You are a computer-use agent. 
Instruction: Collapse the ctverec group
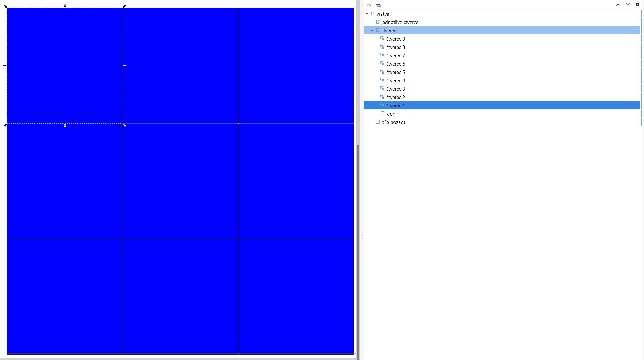pyautogui.click(x=372, y=30)
